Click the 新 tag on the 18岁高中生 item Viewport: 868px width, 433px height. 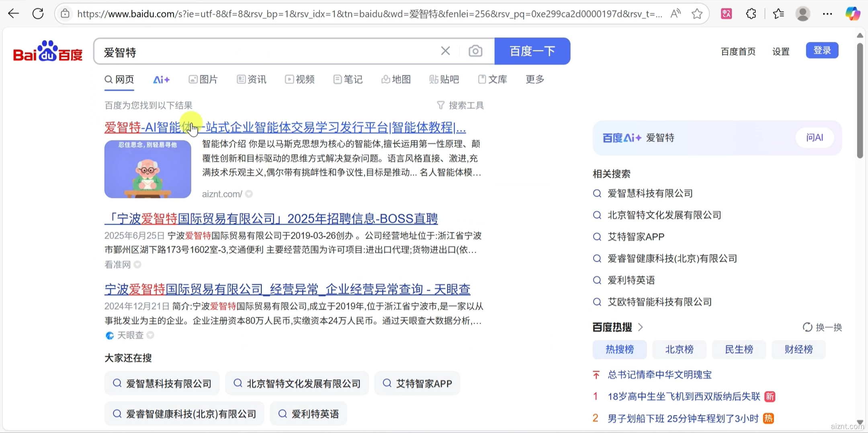point(770,397)
